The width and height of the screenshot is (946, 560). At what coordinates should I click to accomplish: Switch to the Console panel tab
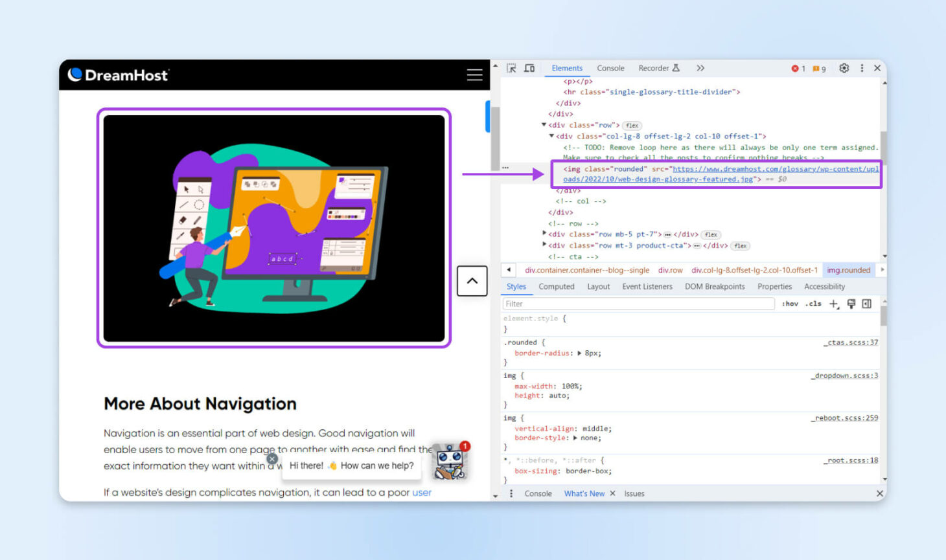[x=610, y=67]
